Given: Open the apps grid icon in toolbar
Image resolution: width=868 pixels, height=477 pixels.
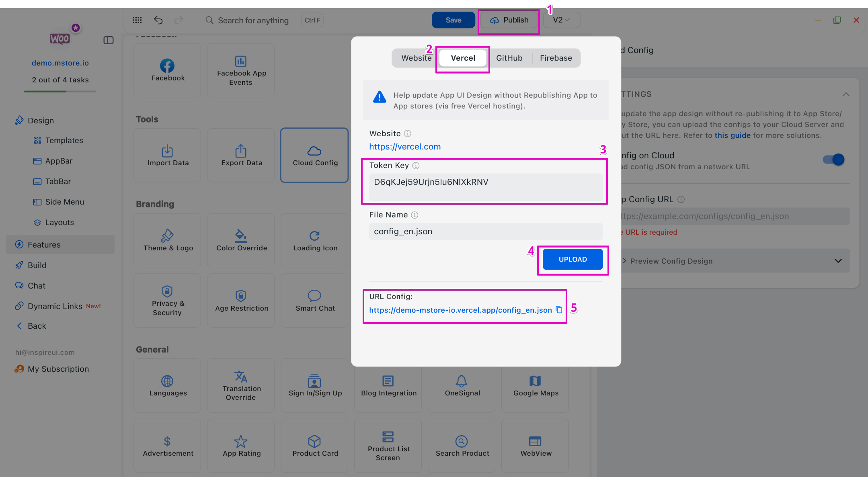Looking at the screenshot, I should [x=137, y=20].
